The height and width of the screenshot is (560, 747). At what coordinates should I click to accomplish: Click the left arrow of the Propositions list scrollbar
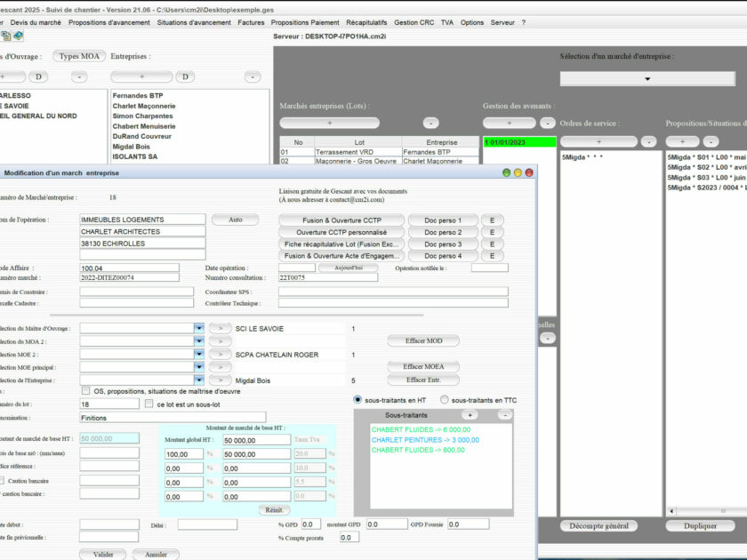pyautogui.click(x=672, y=511)
